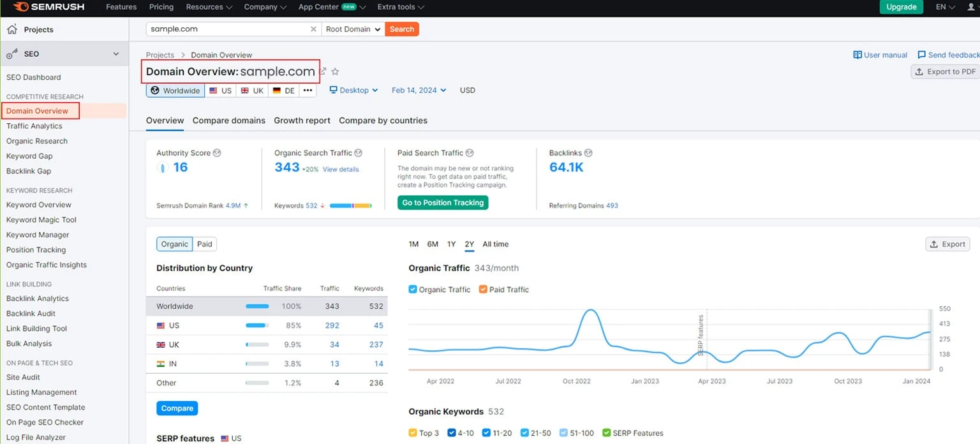The width and height of the screenshot is (980, 444).
Task: Select 6M time range
Action: [433, 244]
